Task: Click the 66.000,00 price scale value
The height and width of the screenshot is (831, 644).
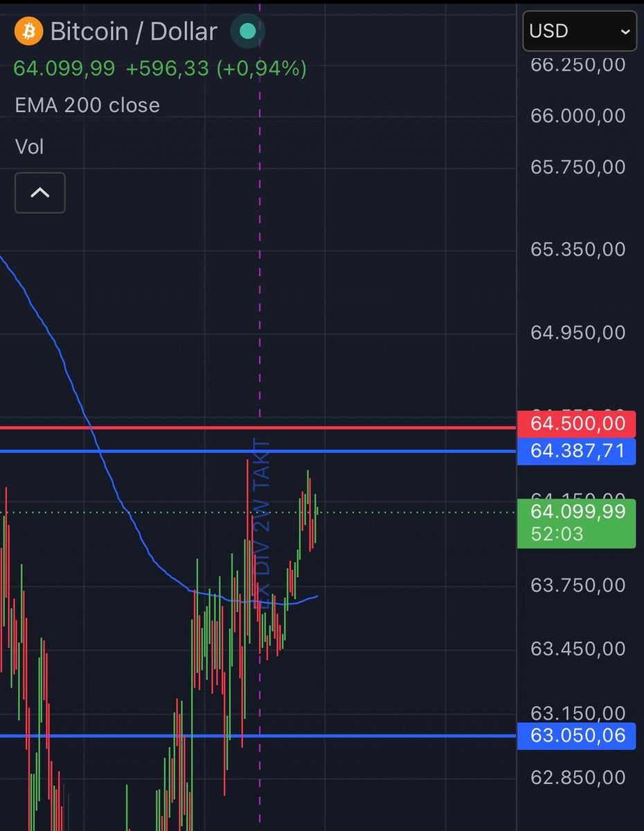Action: [x=578, y=116]
